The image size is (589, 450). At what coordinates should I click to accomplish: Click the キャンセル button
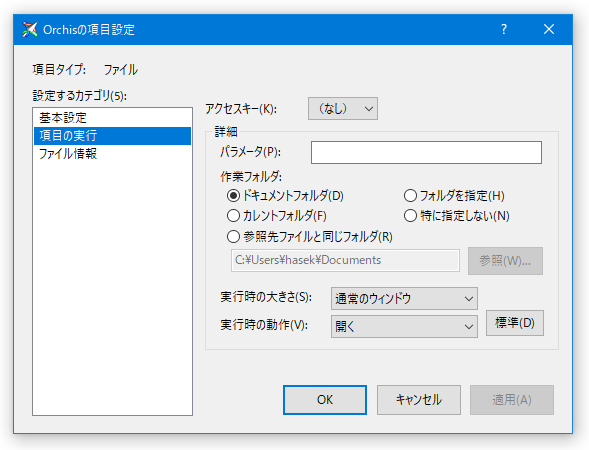tap(419, 400)
